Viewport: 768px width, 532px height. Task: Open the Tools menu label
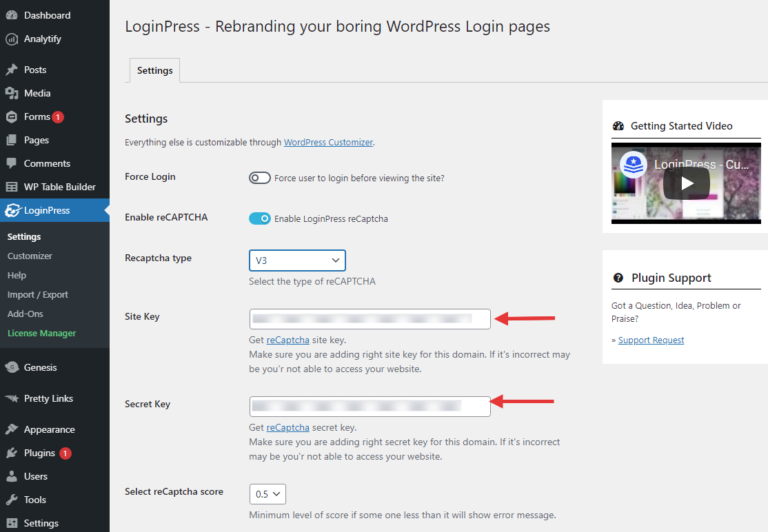pyautogui.click(x=34, y=500)
